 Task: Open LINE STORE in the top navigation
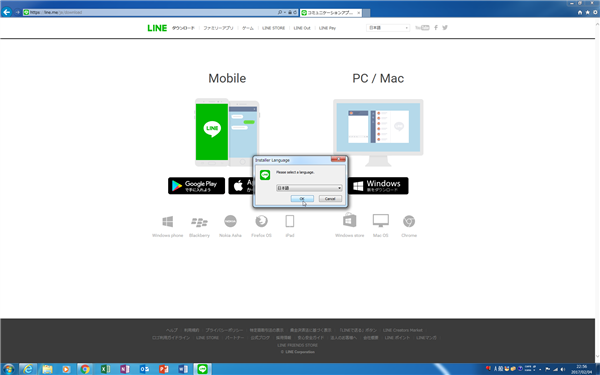[x=273, y=28]
